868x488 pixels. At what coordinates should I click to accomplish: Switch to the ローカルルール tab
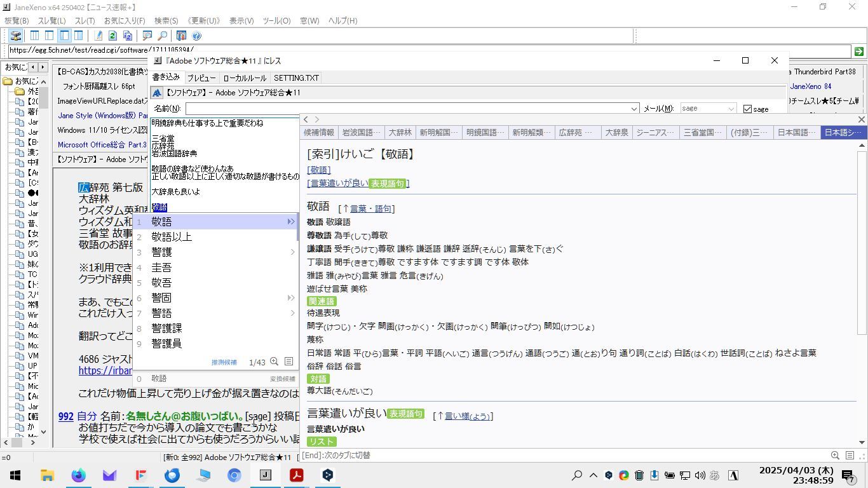coord(245,78)
